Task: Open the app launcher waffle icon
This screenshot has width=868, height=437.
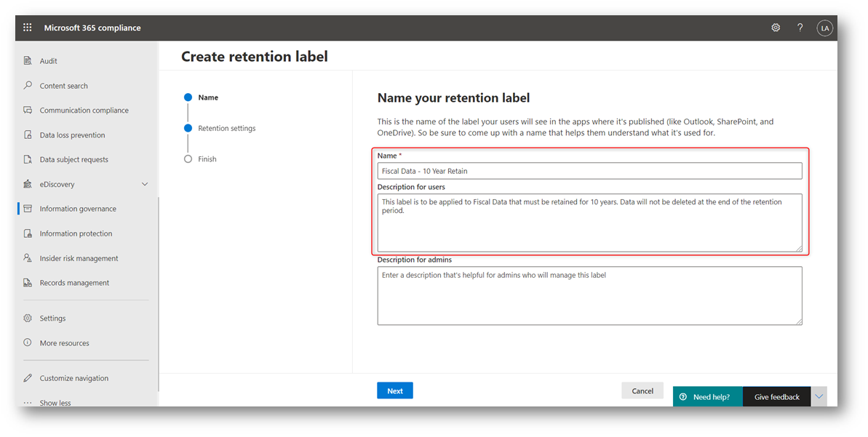Action: [28, 28]
